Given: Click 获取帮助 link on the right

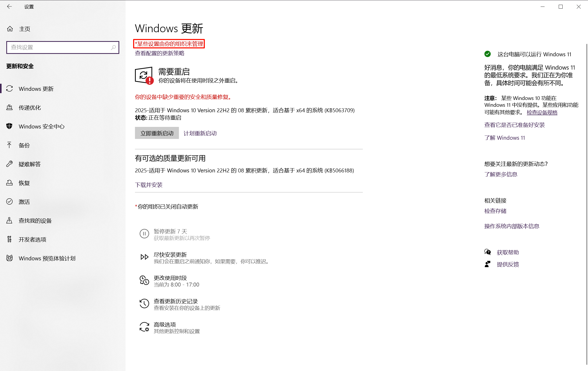Looking at the screenshot, I should (x=508, y=252).
